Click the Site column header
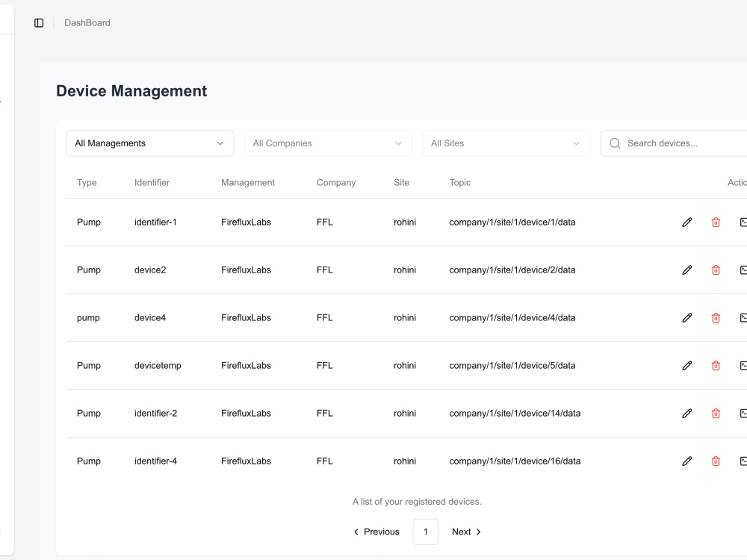The image size is (747, 560). point(402,182)
